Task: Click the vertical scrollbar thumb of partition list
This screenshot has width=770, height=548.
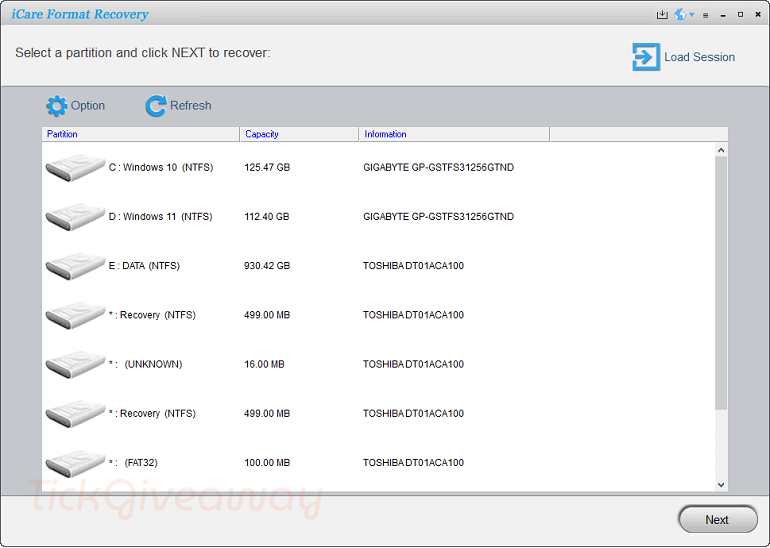Action: click(721, 283)
